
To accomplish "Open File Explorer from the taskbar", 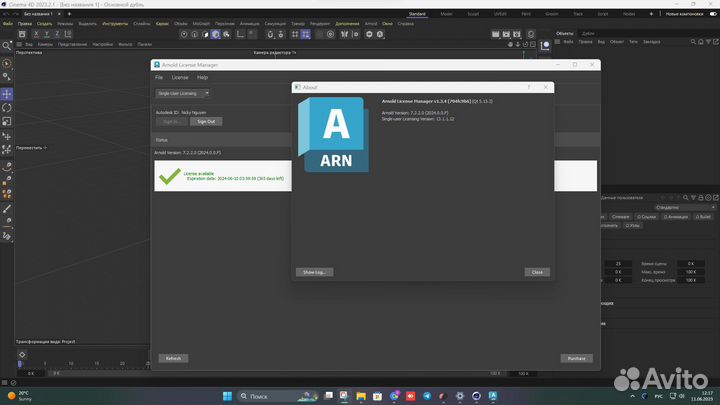I will pyautogui.click(x=361, y=396).
